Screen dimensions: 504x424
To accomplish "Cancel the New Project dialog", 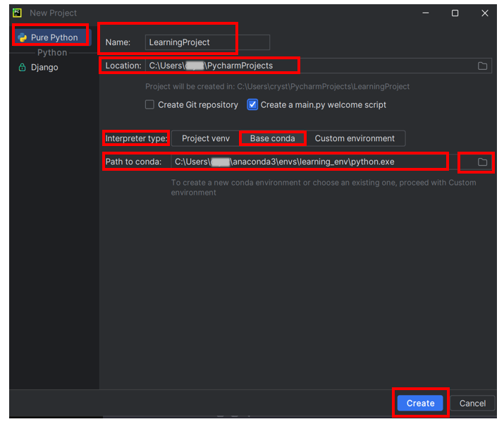I will tap(472, 403).
